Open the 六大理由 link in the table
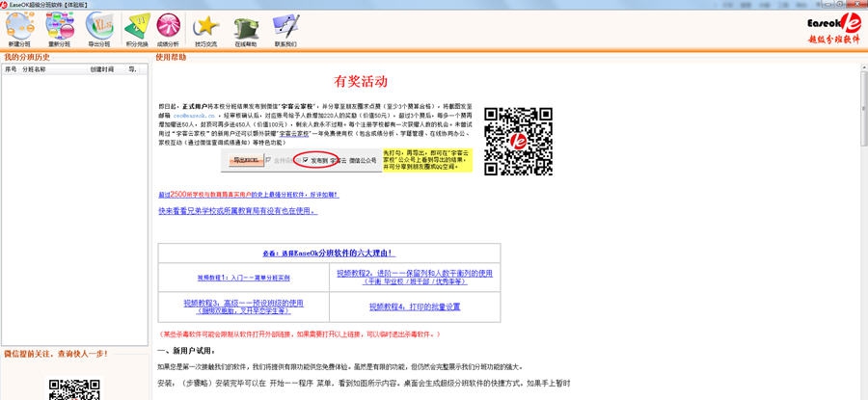The image size is (868, 400). coord(329,253)
